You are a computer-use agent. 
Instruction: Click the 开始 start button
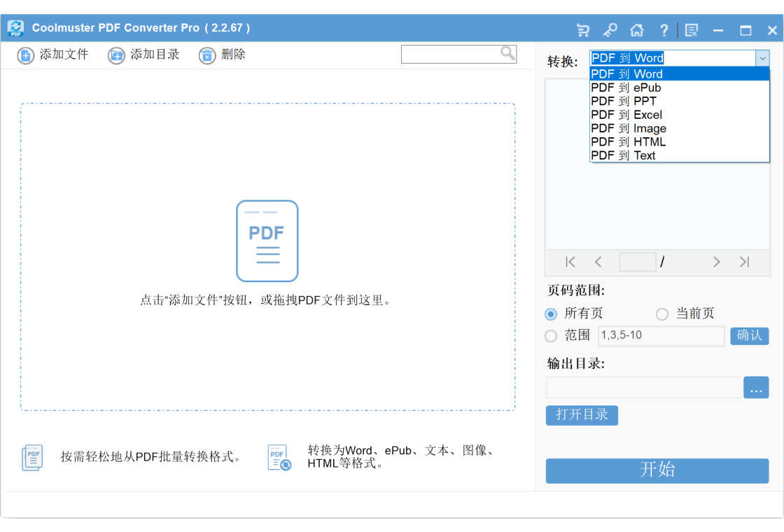657,470
